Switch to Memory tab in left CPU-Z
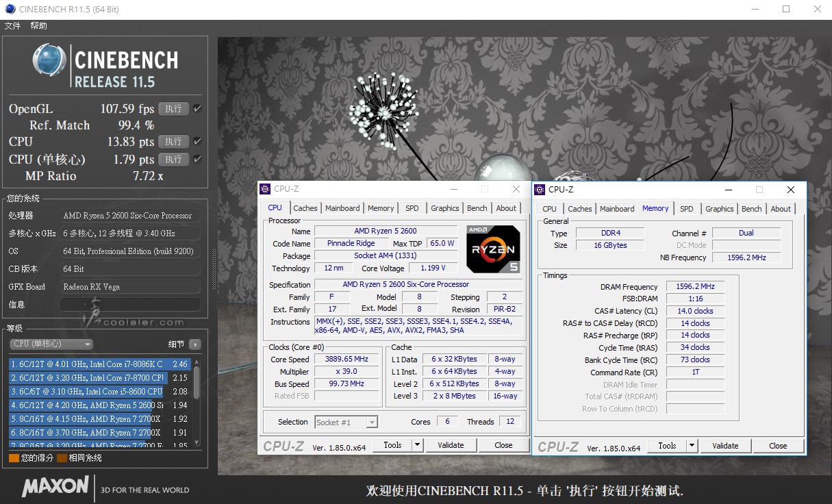This screenshot has height=504, width=832. tap(381, 208)
